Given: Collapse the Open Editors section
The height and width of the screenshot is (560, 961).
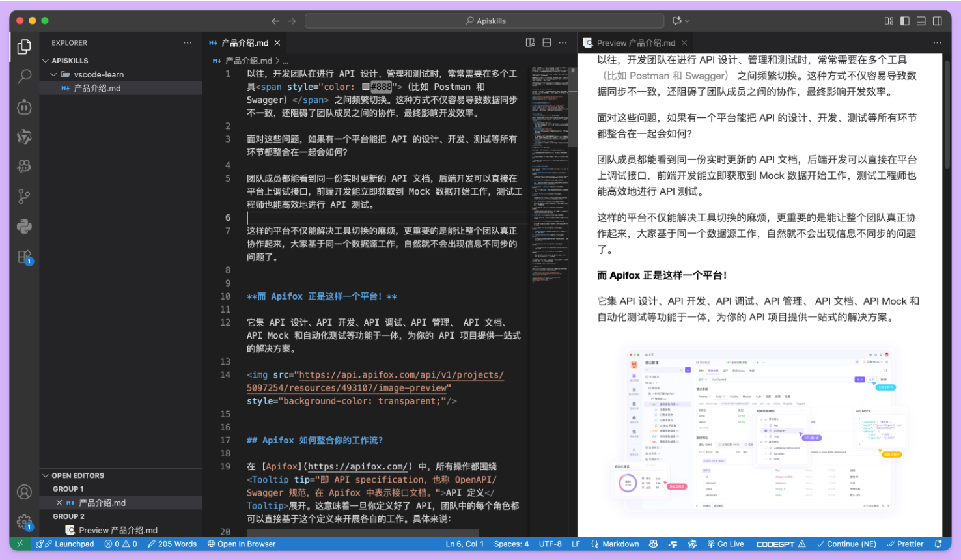Looking at the screenshot, I should [x=46, y=476].
